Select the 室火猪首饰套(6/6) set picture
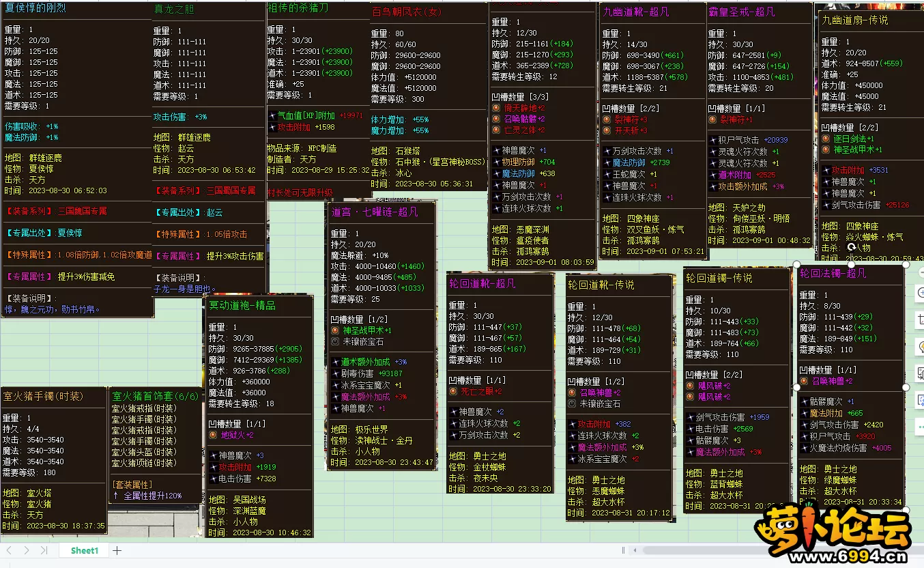 (156, 444)
